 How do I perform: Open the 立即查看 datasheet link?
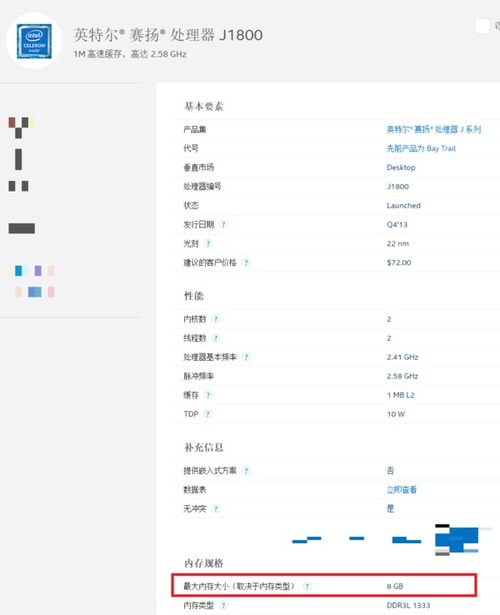[402, 489]
